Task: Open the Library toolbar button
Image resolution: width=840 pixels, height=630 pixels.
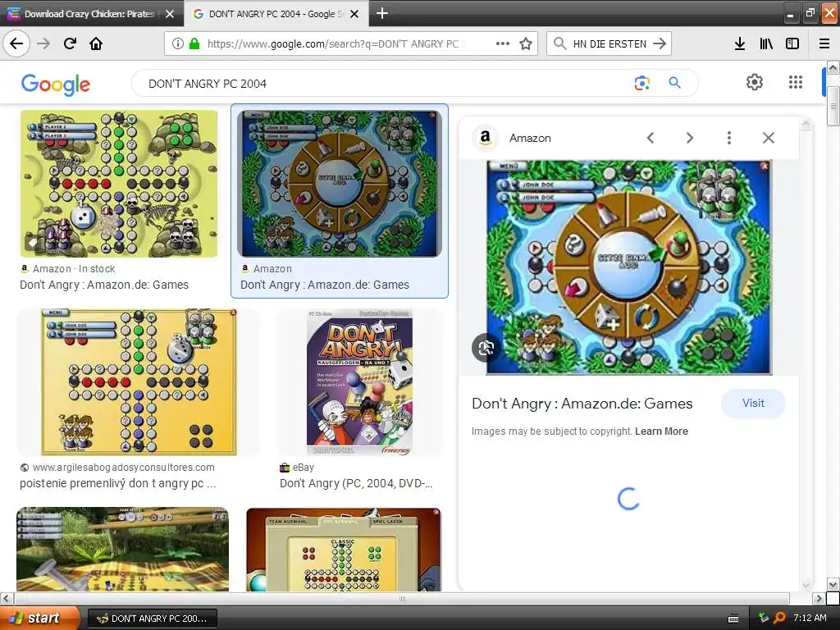Action: tap(766, 43)
